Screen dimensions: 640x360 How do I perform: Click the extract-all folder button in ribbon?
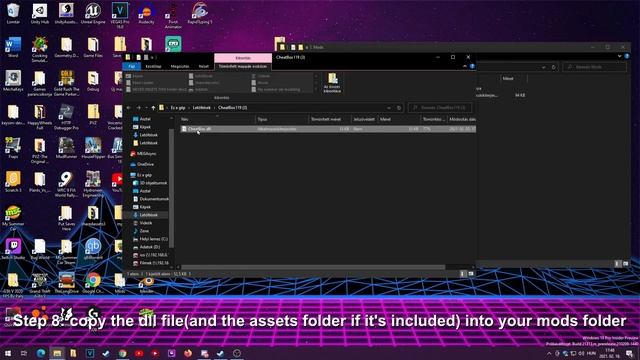tap(332, 83)
